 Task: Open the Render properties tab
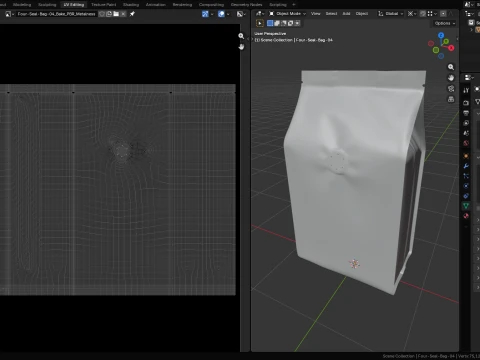[x=466, y=103]
